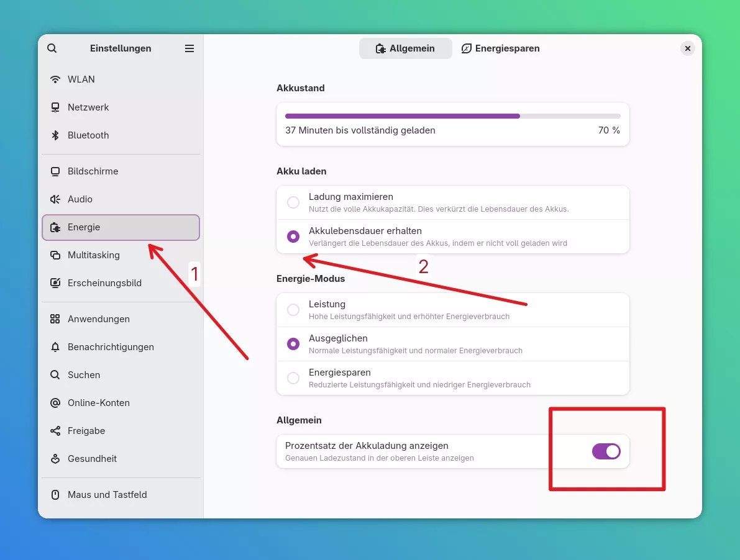Select the Ausgeglichen power mode
740x560 pixels.
coord(293,344)
